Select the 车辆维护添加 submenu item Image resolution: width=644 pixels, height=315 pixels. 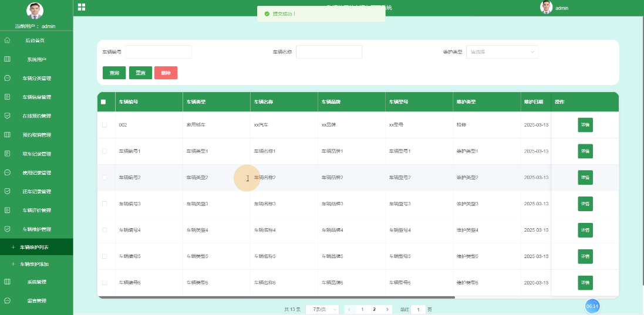pyautogui.click(x=36, y=264)
